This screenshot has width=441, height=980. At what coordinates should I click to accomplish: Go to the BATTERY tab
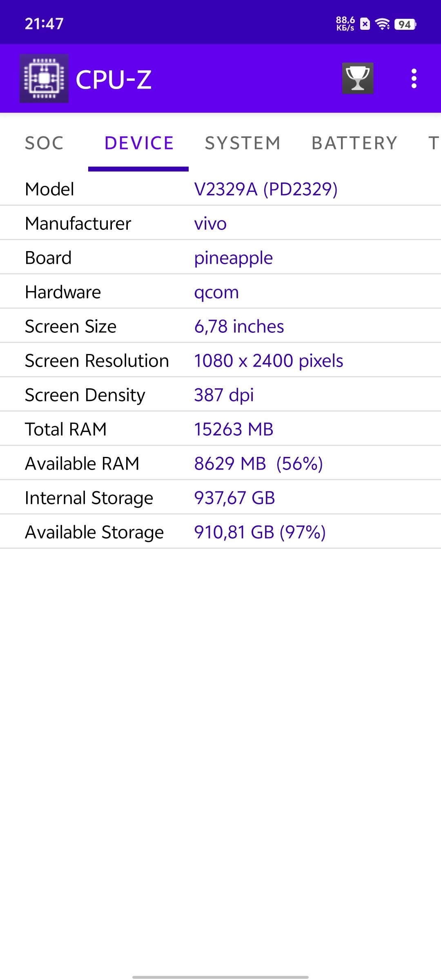click(354, 143)
